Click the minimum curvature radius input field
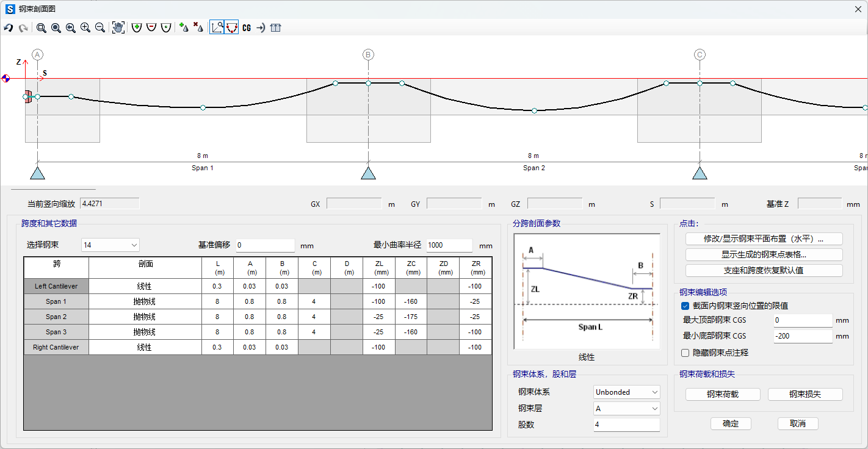868x449 pixels. [x=449, y=245]
